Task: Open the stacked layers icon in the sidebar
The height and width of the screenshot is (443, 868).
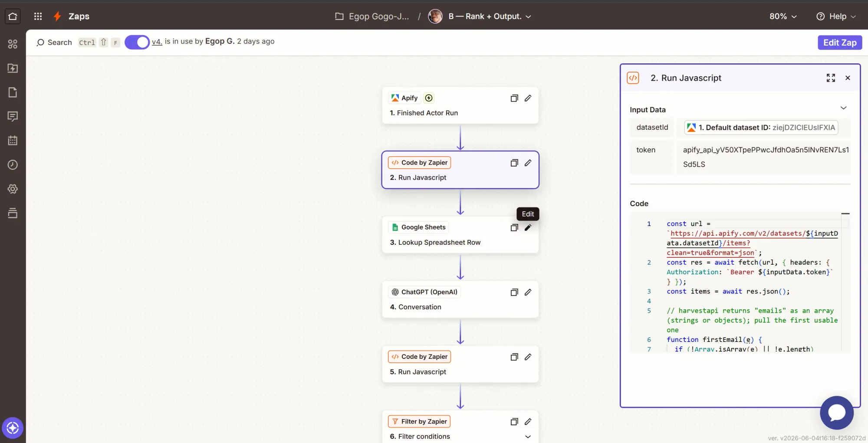Action: [x=13, y=213]
